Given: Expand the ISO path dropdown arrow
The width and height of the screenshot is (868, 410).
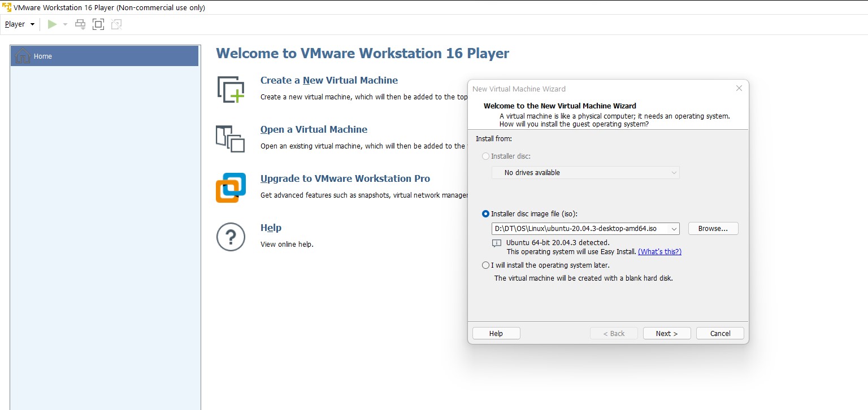Looking at the screenshot, I should (x=674, y=229).
